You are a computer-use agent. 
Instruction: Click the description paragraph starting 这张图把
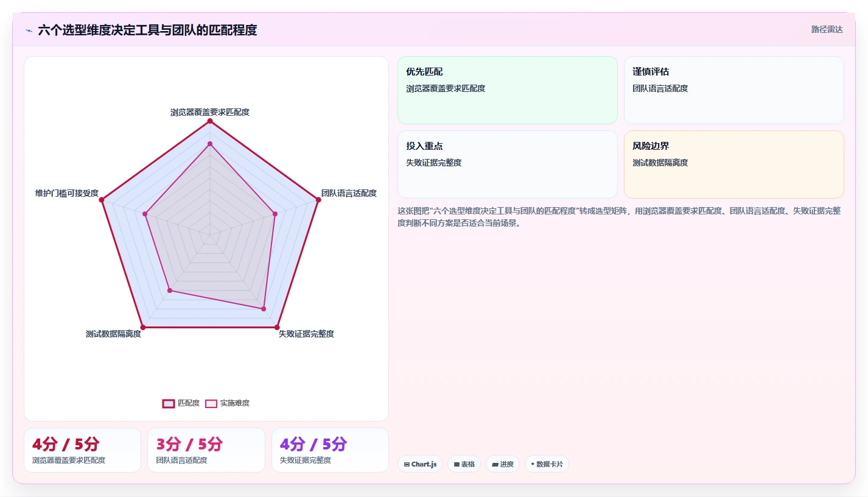tap(619, 217)
